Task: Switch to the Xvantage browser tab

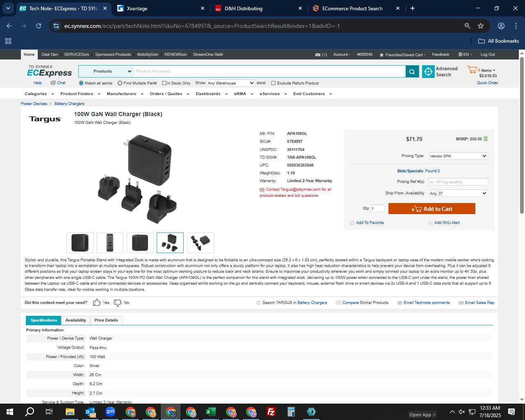Action: [x=160, y=8]
